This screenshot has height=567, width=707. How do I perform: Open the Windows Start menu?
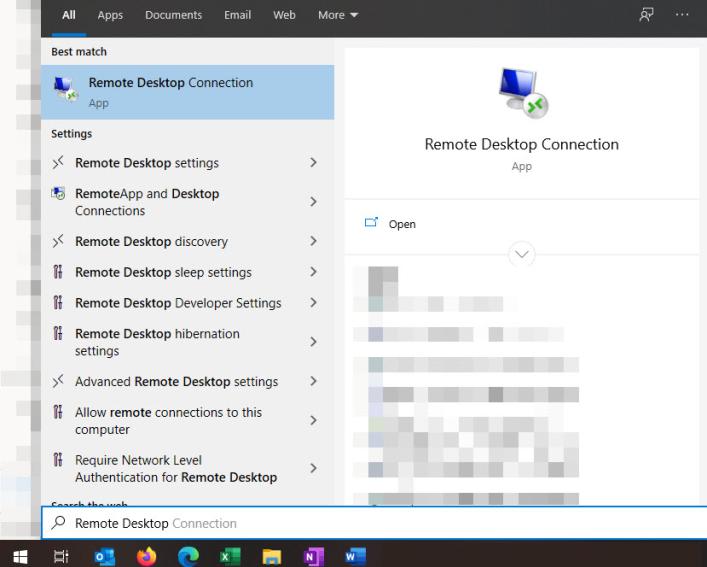coord(20,556)
